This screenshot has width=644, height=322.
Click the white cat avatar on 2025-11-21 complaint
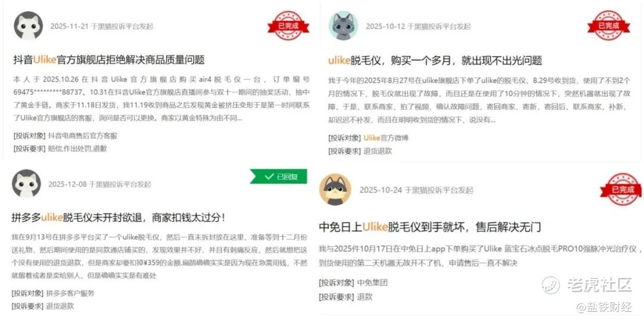[x=29, y=26]
